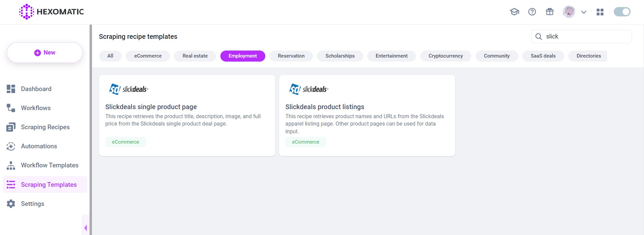
Task: Open the apps grid icon
Action: click(600, 12)
